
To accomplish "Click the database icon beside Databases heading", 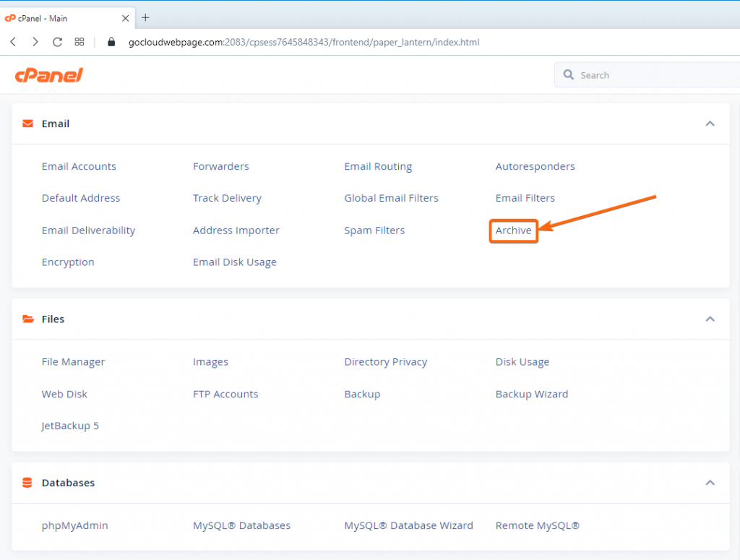I will coord(27,483).
